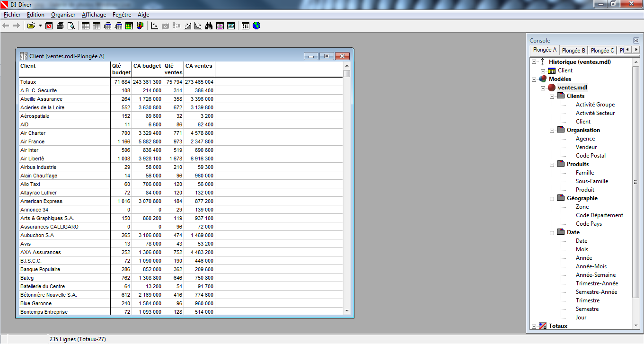
Task: Click the Back arrow toolbar icon
Action: pos(6,26)
